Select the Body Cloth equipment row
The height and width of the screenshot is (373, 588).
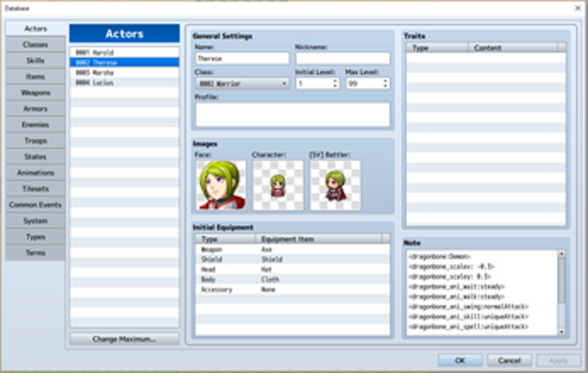(x=292, y=279)
